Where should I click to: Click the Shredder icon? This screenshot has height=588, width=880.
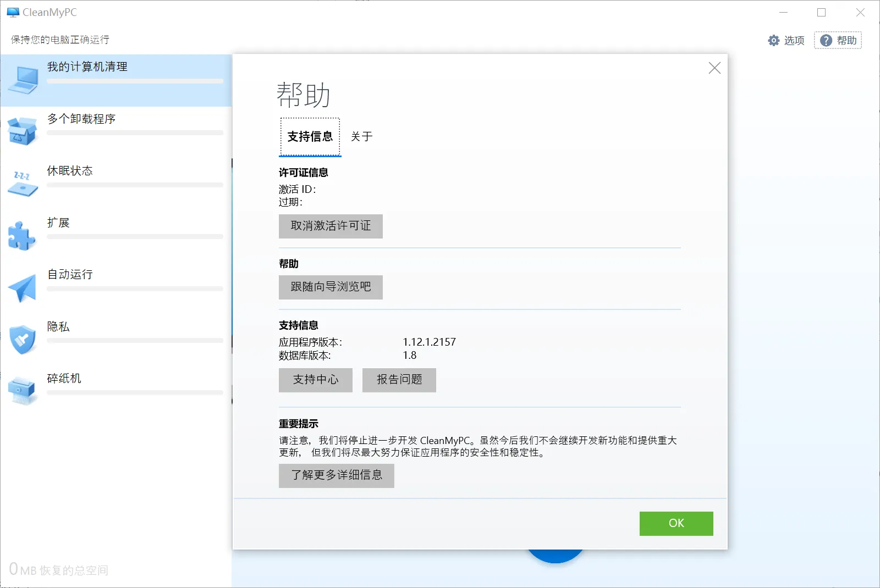pyautogui.click(x=23, y=390)
